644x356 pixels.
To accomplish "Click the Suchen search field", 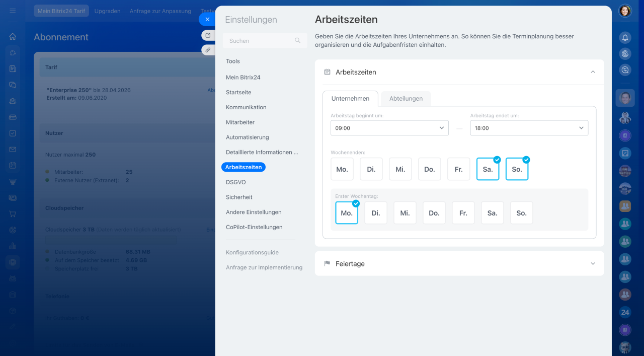I will [265, 41].
